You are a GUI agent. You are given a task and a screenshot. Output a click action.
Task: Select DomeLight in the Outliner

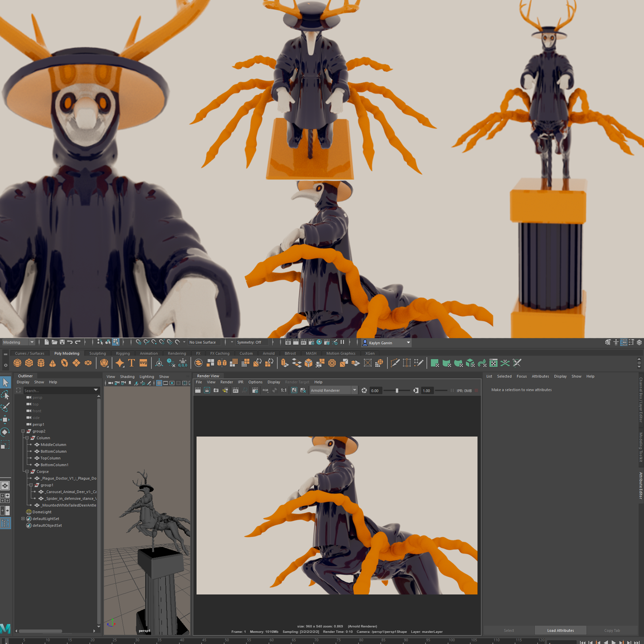(42, 512)
